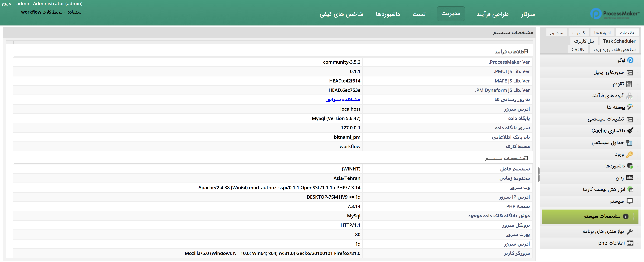
Task: Open the Task Scheduler tab
Action: click(619, 41)
